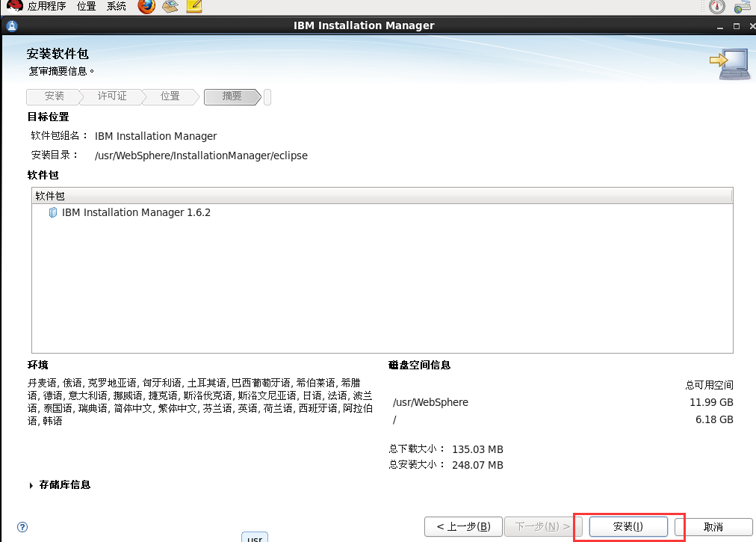This screenshot has width=756, height=542.
Task: Open the notes editor panel icon
Action: [193, 6]
